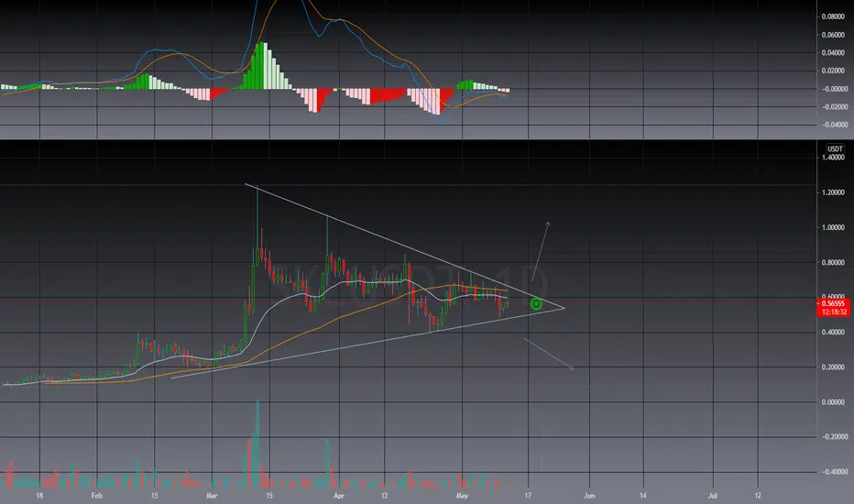Click the -0.04000 MACD scale label
This screenshot has width=854, height=504.
[x=833, y=125]
